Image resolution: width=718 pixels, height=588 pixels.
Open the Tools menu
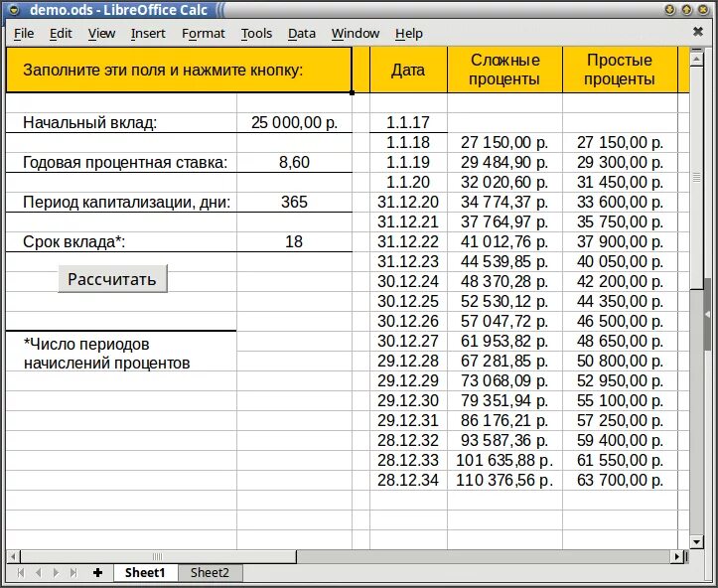click(x=256, y=34)
